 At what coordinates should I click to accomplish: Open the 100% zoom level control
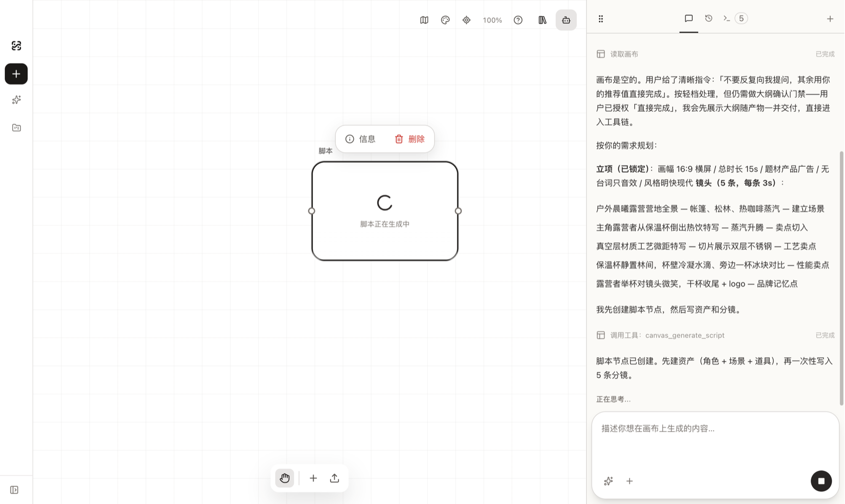(492, 20)
